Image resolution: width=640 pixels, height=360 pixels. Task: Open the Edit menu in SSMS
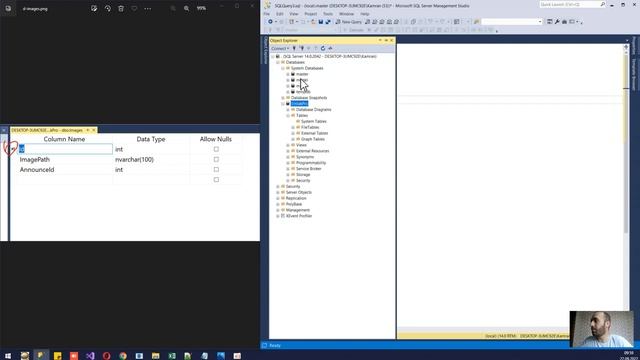point(280,14)
